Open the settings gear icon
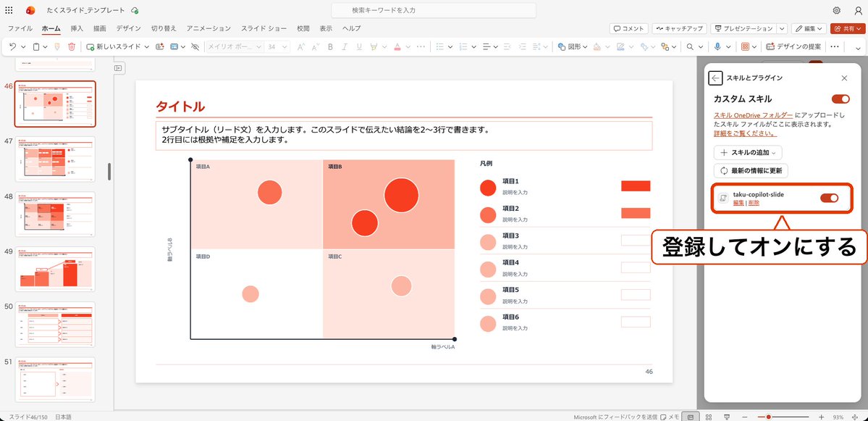The width and height of the screenshot is (868, 421). coord(836,11)
